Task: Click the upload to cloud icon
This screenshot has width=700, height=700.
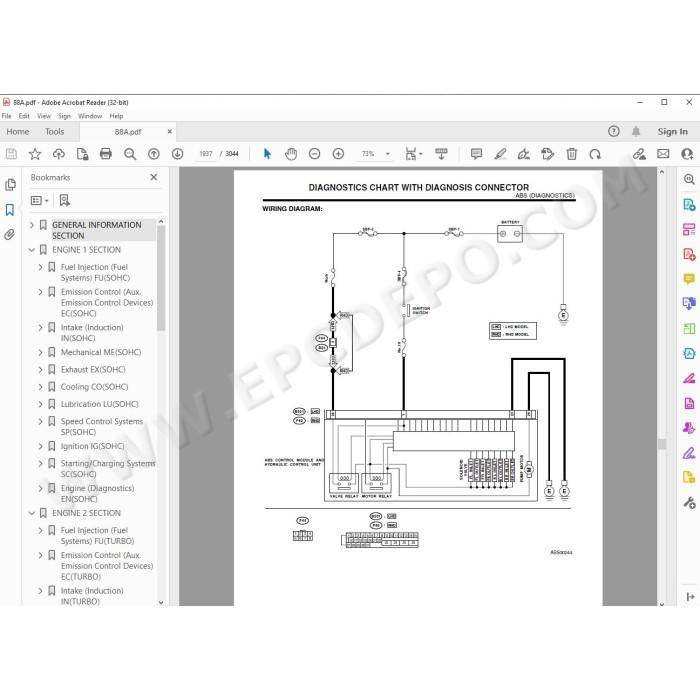Action: (58, 154)
